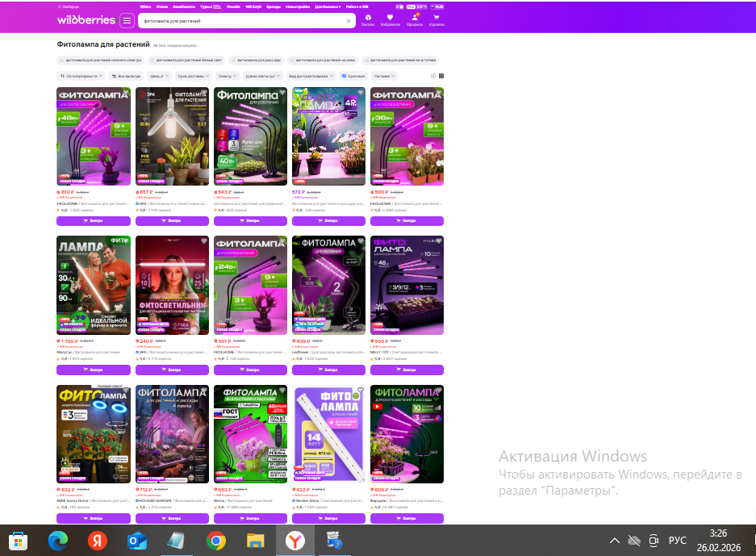
Task: Open Favorites (Избранное) heart icon
Action: click(x=391, y=19)
